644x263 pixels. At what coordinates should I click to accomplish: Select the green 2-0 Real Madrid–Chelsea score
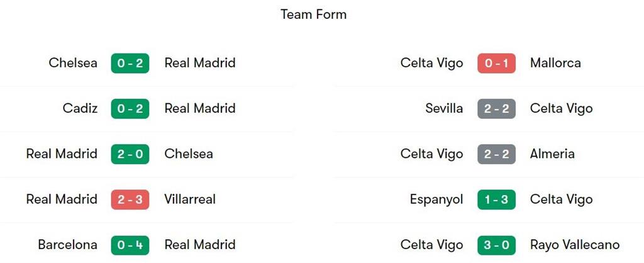130,154
